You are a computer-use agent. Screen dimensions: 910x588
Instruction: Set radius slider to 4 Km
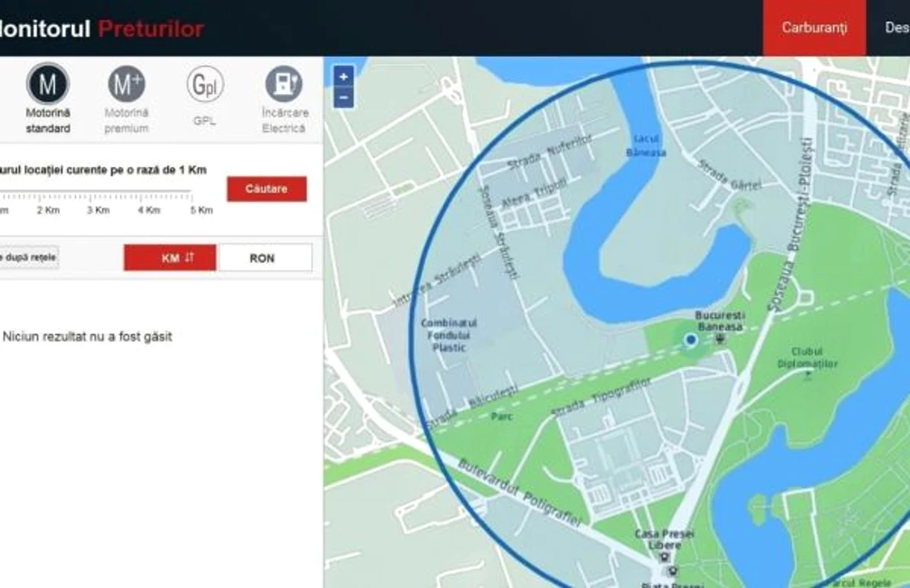click(x=148, y=210)
